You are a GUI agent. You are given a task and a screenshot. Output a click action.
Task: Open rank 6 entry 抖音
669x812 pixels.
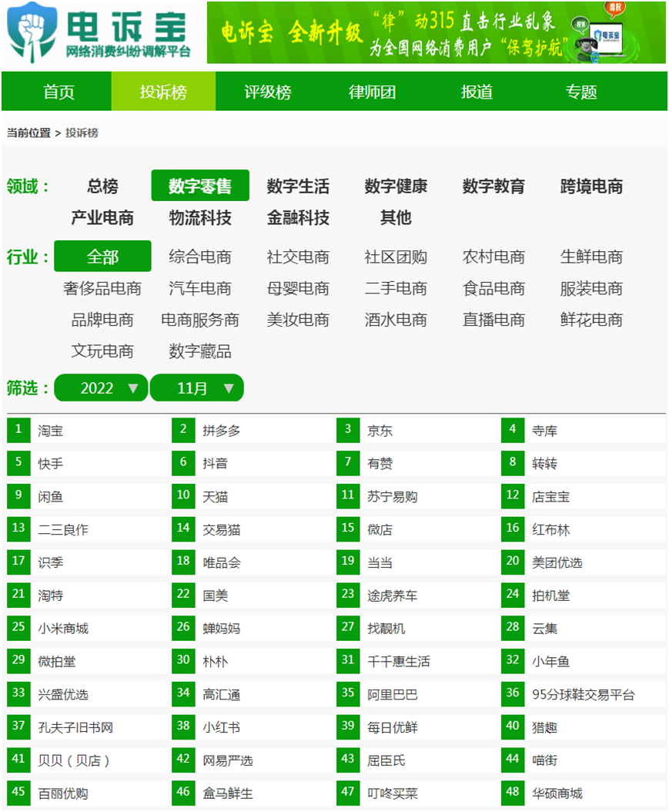[x=216, y=464]
